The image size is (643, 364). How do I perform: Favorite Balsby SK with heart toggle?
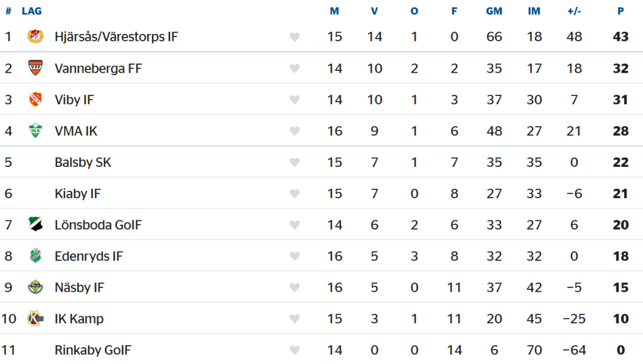294,163
